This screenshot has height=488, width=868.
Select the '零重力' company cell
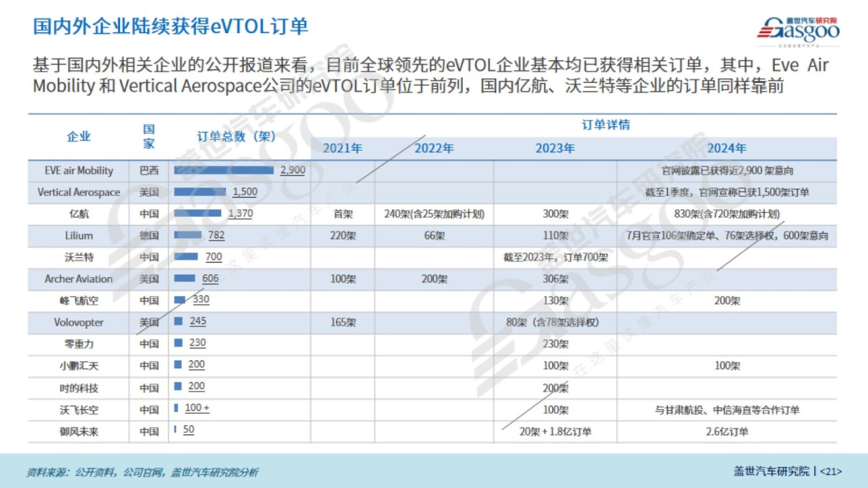[79, 344]
